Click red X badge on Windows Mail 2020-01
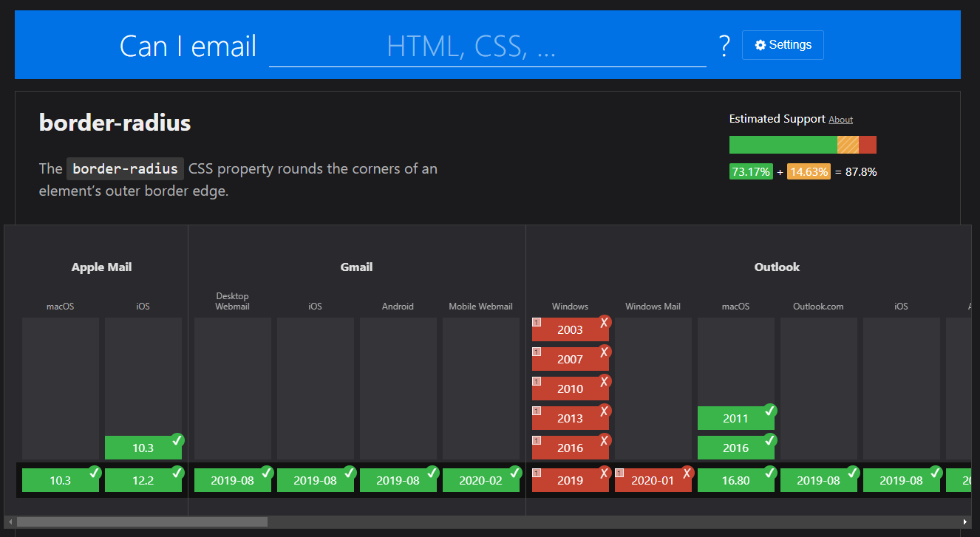The image size is (980, 537). [x=687, y=473]
